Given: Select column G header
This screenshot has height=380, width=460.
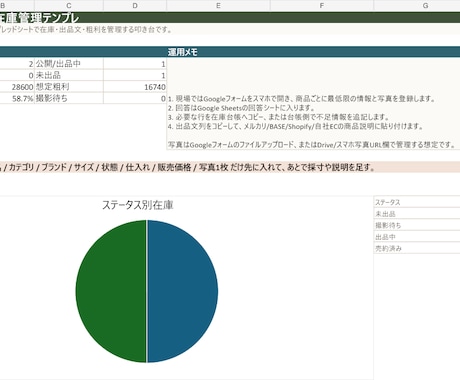Looking at the screenshot, I should click(425, 5).
